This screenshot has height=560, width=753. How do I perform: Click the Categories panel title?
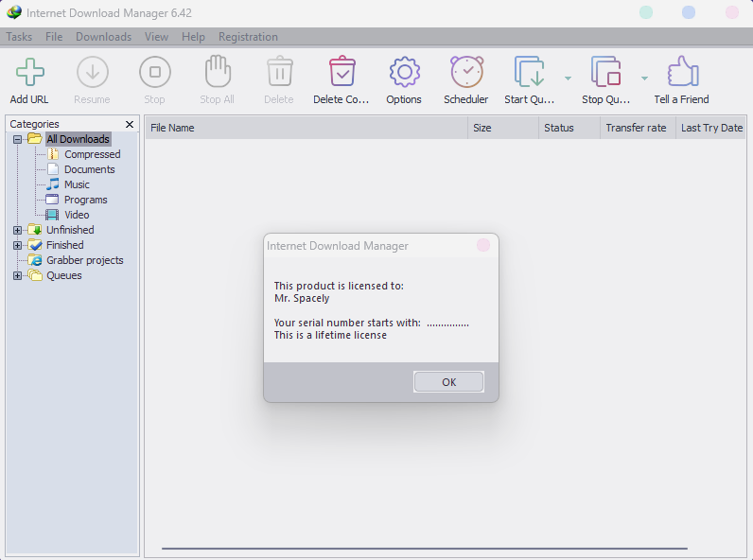point(35,124)
